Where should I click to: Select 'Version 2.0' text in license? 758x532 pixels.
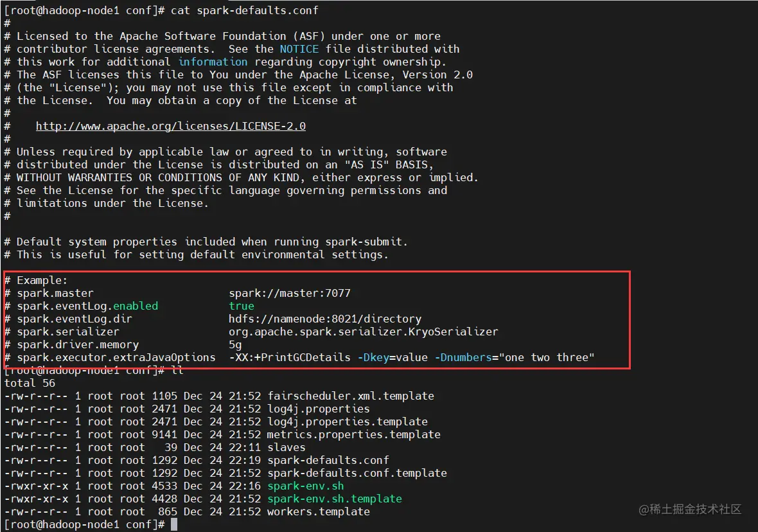[437, 75]
